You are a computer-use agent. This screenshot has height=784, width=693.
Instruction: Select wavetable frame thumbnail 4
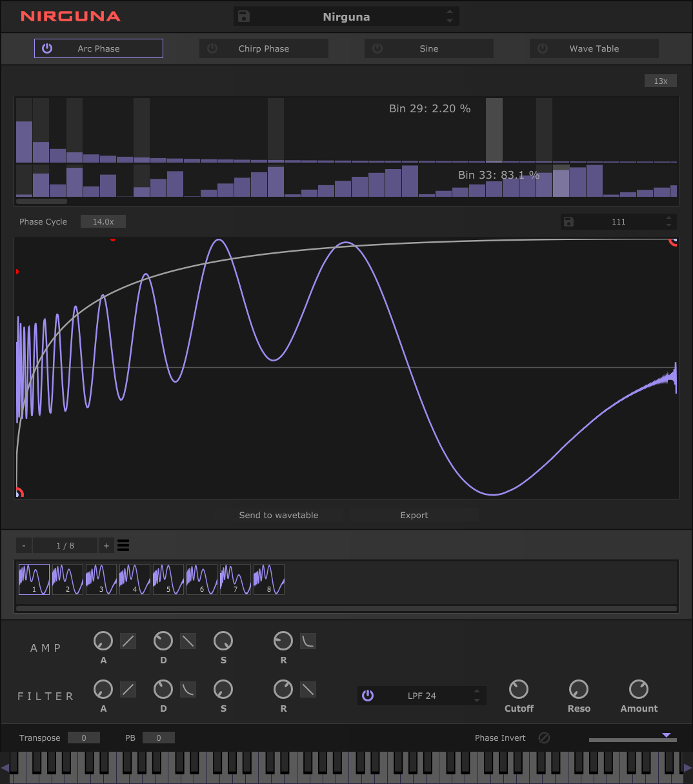(x=135, y=579)
